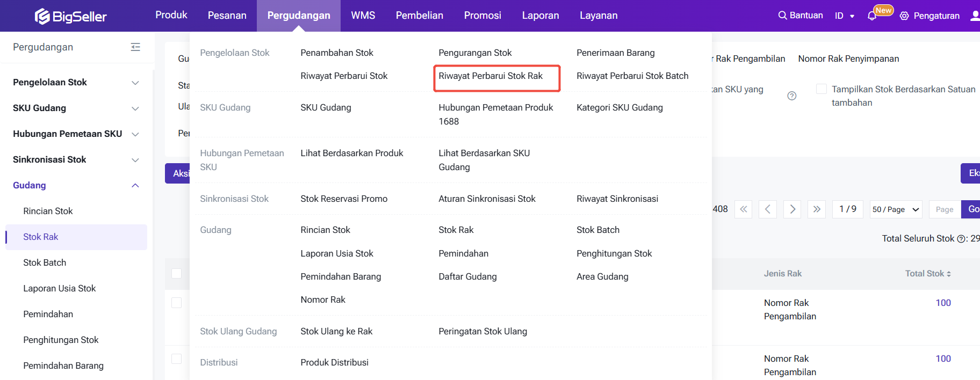The height and width of the screenshot is (380, 980).
Task: Open the ID language dropdown
Action: [x=844, y=16]
